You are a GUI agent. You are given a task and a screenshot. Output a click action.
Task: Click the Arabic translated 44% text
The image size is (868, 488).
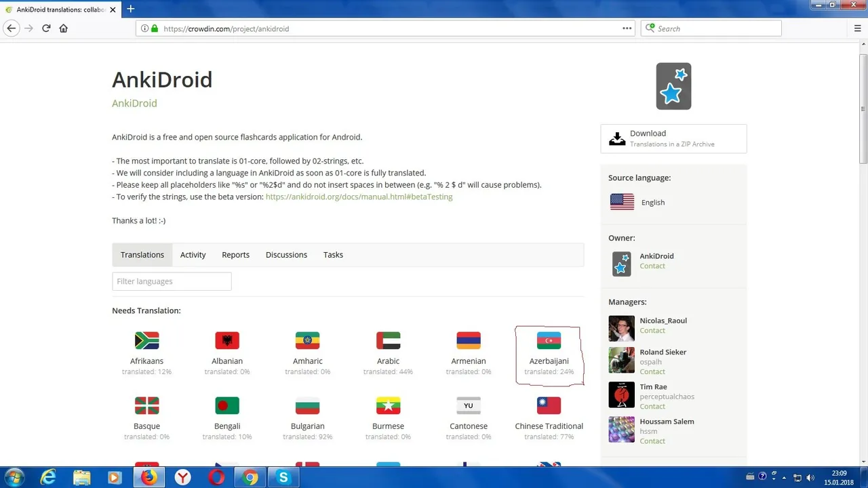[388, 371]
